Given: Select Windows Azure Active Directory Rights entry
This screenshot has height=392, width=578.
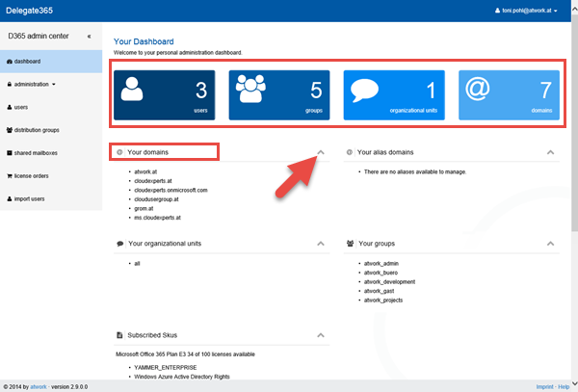Looking at the screenshot, I should tap(182, 377).
